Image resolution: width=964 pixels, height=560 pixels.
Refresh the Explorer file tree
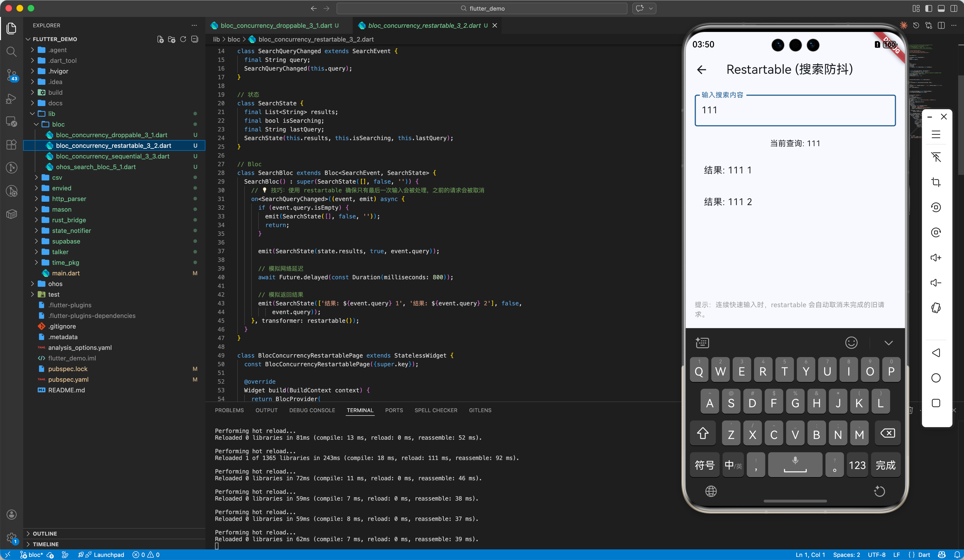pos(183,39)
